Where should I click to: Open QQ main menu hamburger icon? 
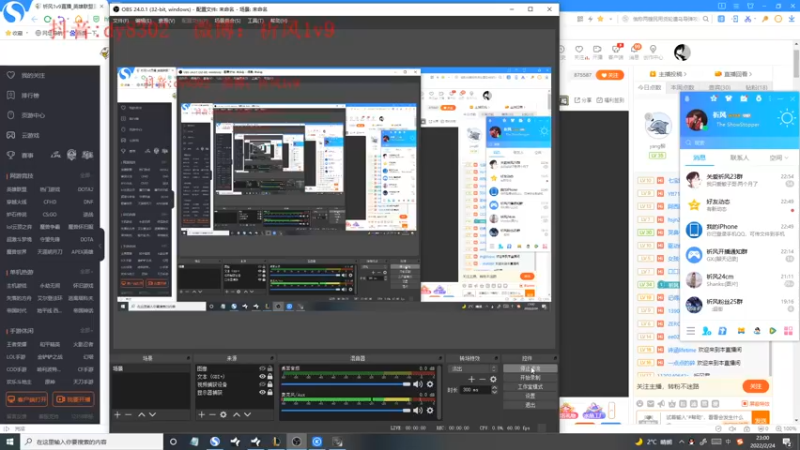[x=690, y=331]
